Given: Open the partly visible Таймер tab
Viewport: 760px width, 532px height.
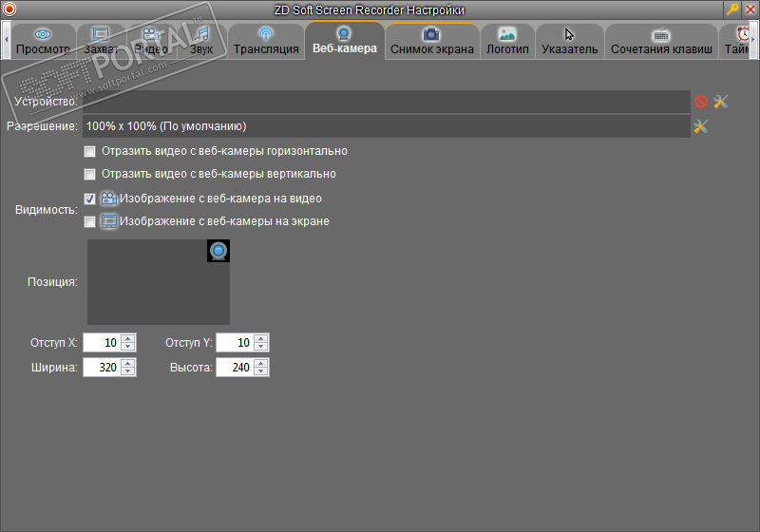Looking at the screenshot, I should [734, 41].
